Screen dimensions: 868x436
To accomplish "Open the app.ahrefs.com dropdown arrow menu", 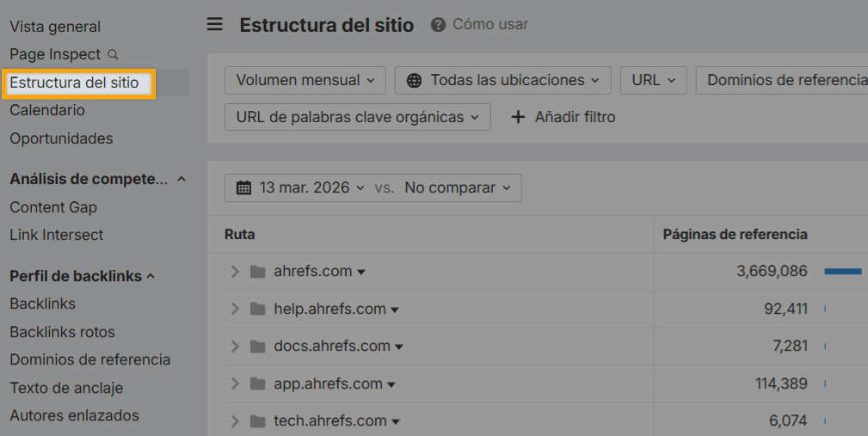I will click(x=391, y=384).
